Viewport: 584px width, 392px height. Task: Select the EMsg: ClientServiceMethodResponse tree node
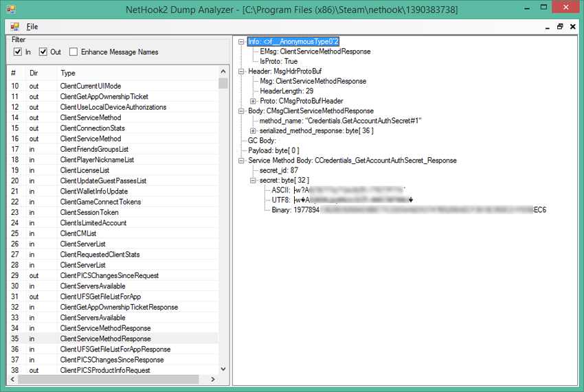(x=315, y=51)
